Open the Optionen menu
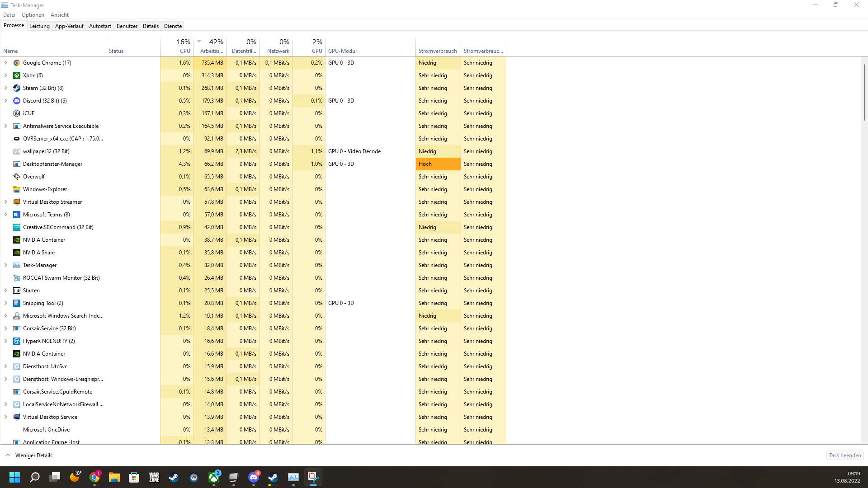Screen dimensions: 868x488 [x=33, y=15]
